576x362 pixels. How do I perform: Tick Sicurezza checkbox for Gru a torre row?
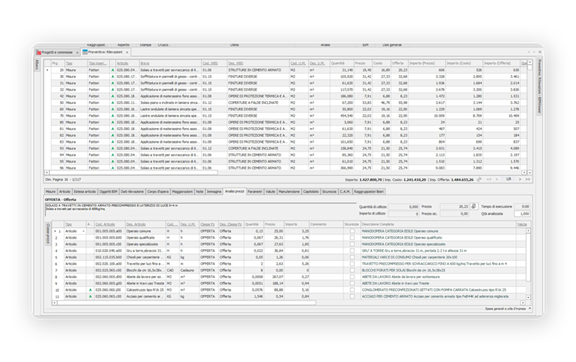coord(352,251)
